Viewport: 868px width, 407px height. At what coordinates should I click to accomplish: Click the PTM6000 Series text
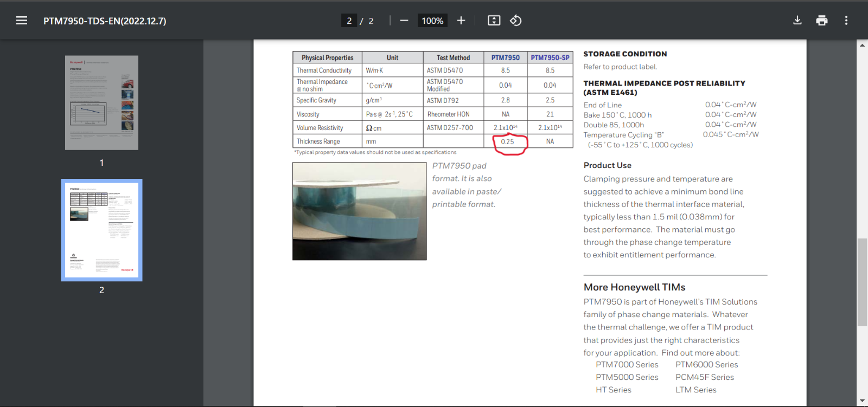pos(707,365)
